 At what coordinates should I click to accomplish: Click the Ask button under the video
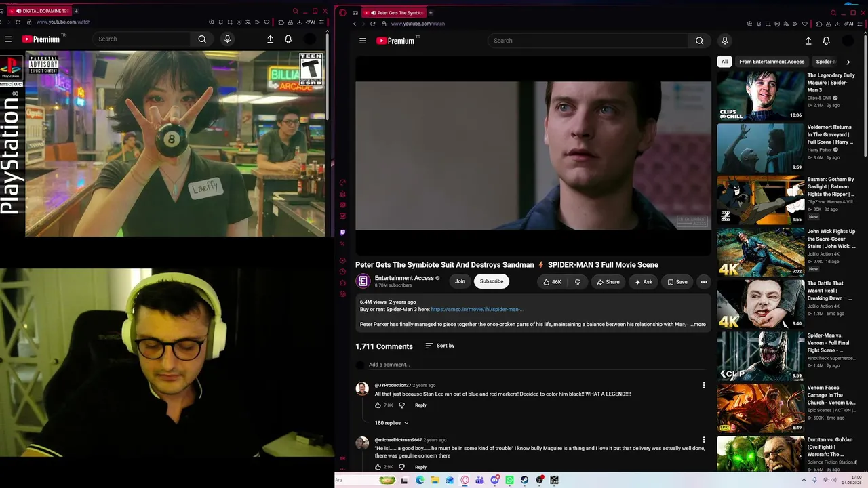[x=644, y=282]
